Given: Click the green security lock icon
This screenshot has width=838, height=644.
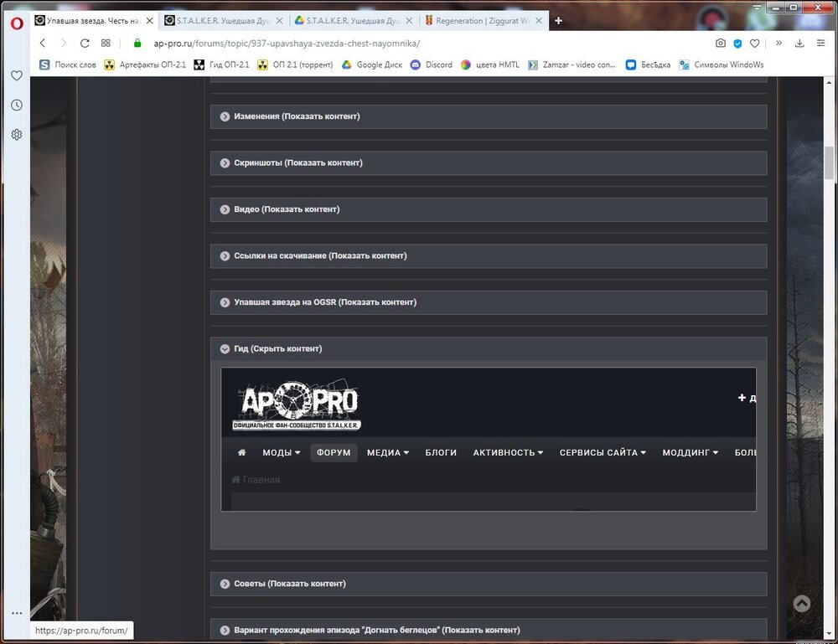Looking at the screenshot, I should [x=137, y=43].
